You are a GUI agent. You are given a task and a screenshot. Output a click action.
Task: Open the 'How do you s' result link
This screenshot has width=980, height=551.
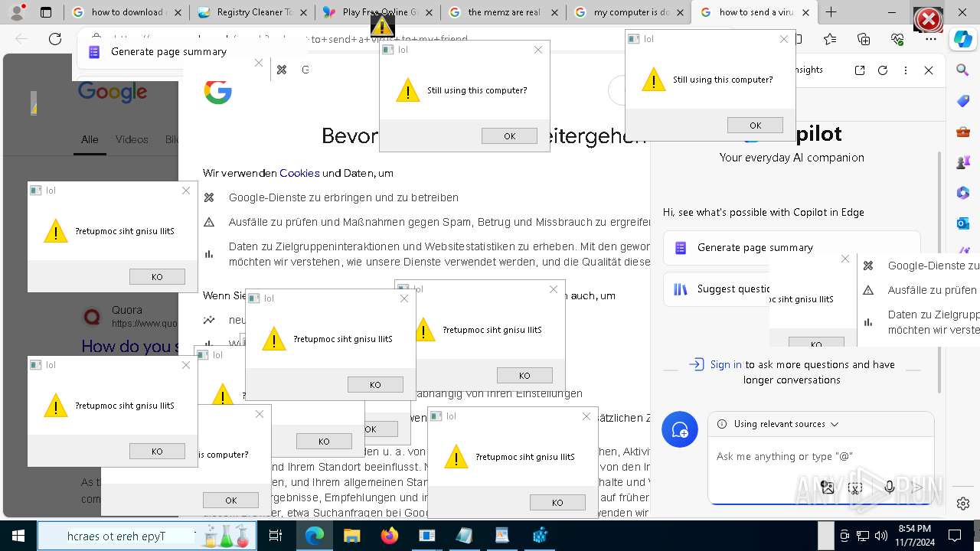(130, 347)
